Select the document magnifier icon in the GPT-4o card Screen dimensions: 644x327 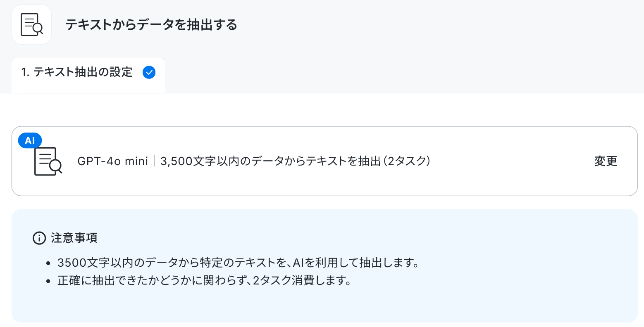tap(48, 161)
